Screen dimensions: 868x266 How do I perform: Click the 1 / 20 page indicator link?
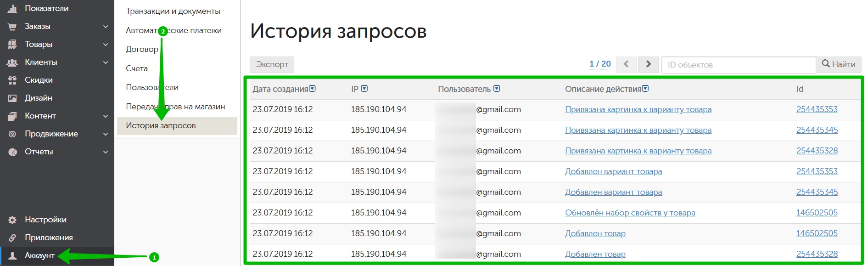(x=600, y=64)
